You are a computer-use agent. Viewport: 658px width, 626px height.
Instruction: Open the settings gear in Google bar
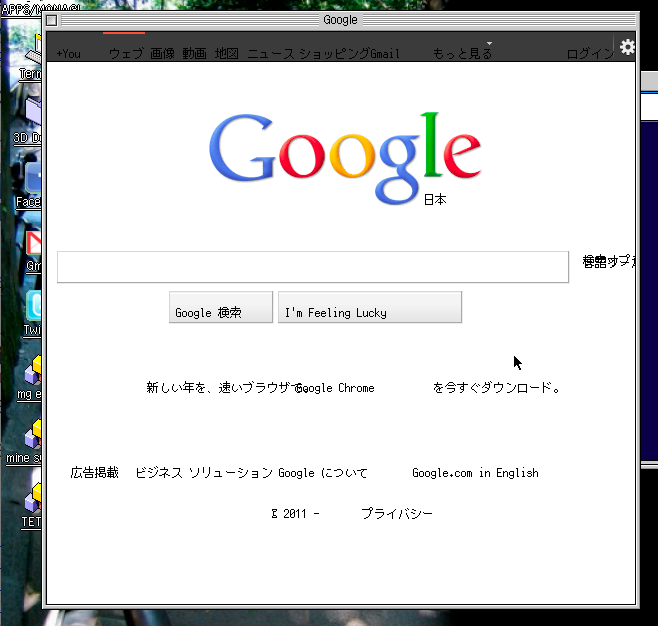(627, 47)
